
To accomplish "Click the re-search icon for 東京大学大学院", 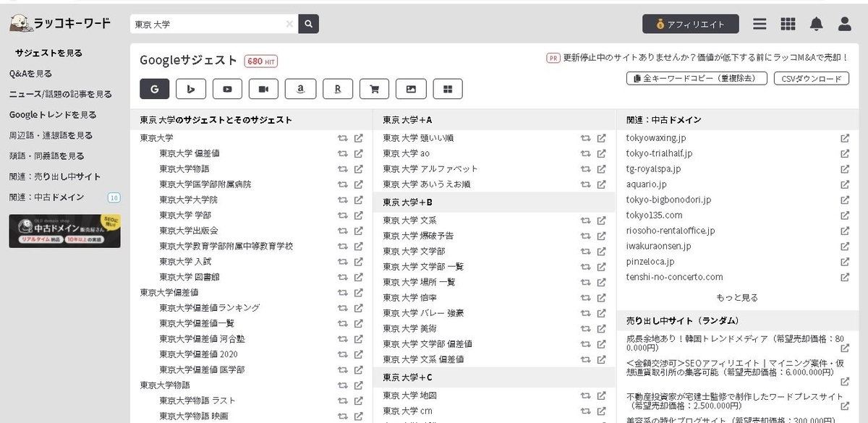I will 342,200.
